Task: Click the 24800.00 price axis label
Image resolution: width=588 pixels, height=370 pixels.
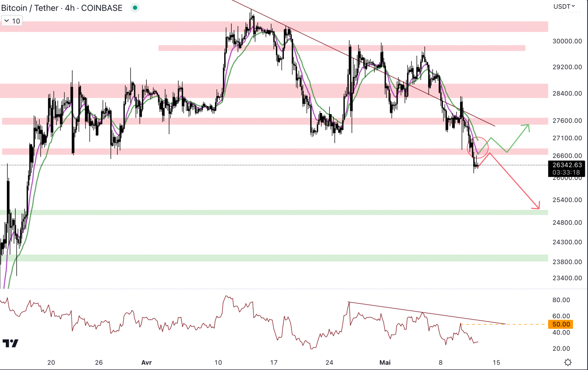Action: (567, 222)
